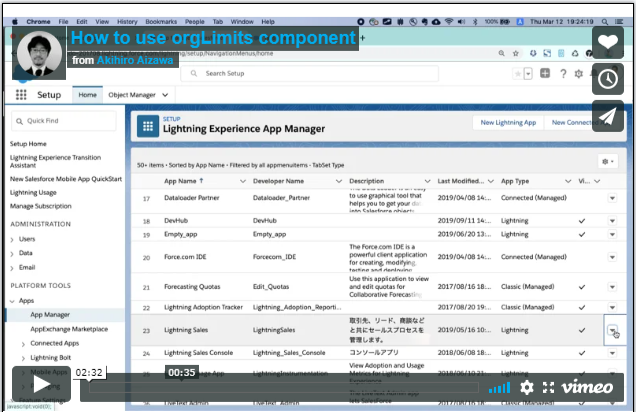
Task: Open Chrome menu in macOS menu bar
Action: (38, 21)
